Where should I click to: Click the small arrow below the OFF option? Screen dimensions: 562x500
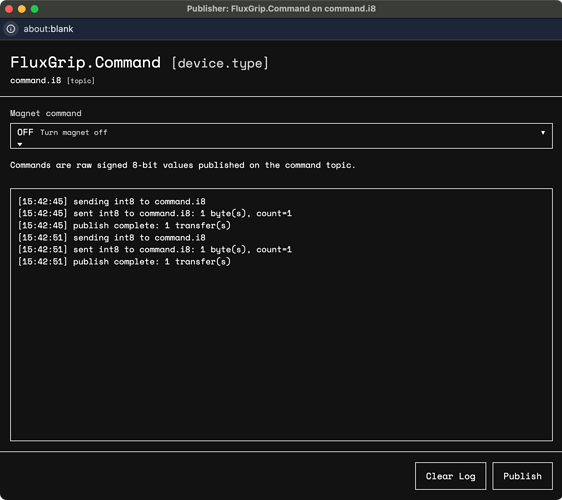point(20,144)
